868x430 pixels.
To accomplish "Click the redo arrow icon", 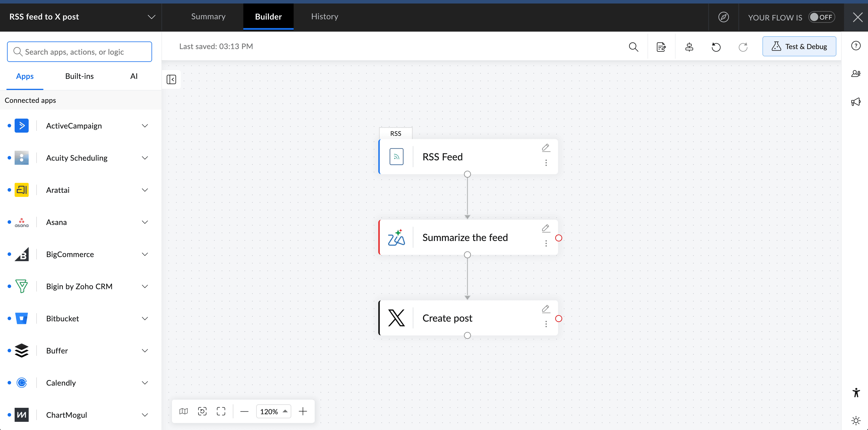I will coord(743,47).
